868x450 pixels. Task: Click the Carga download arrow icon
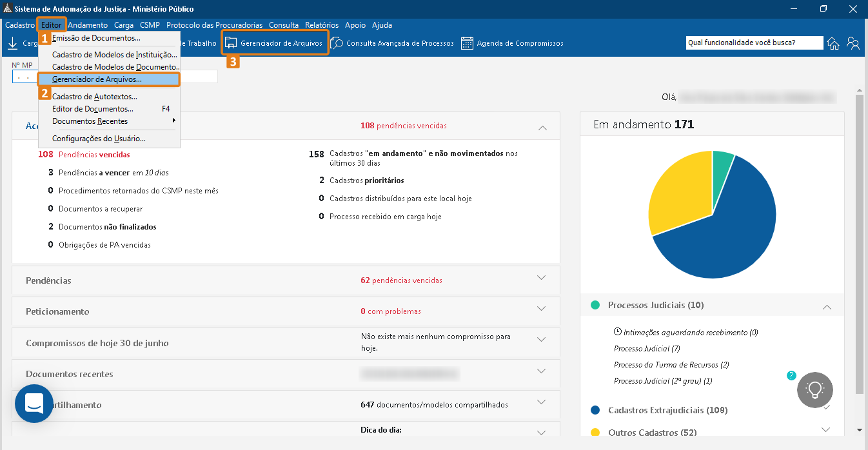point(13,43)
